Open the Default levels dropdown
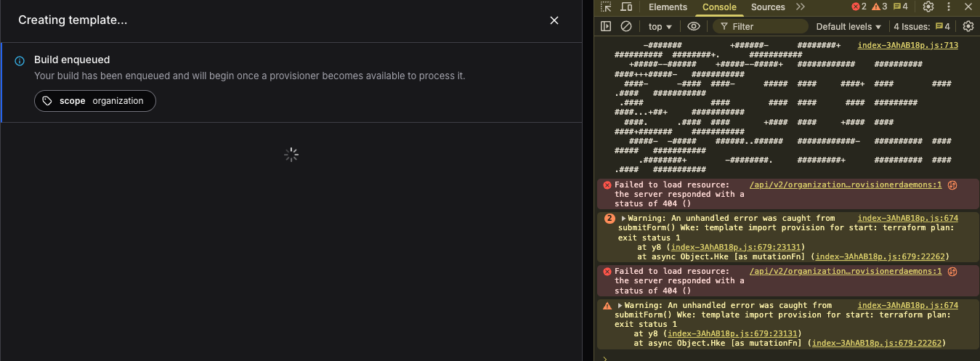 point(848,26)
